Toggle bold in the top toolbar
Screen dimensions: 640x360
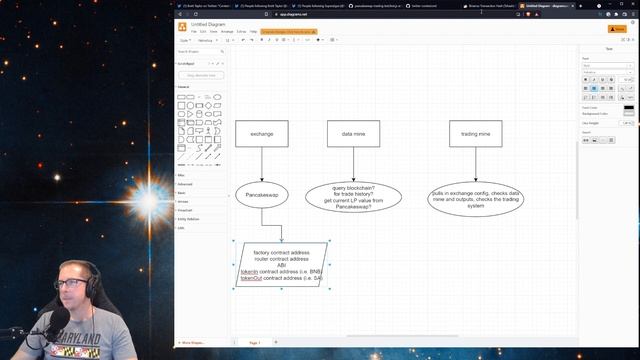click(x=262, y=40)
